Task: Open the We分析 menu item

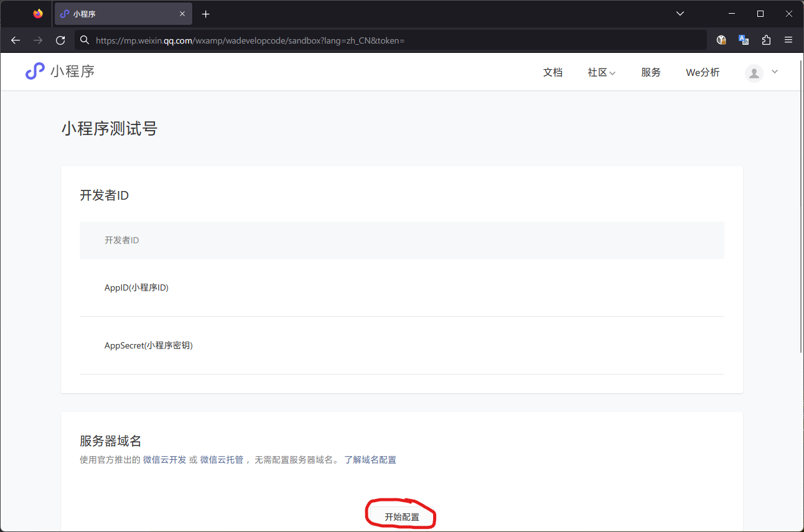Action: (x=703, y=72)
